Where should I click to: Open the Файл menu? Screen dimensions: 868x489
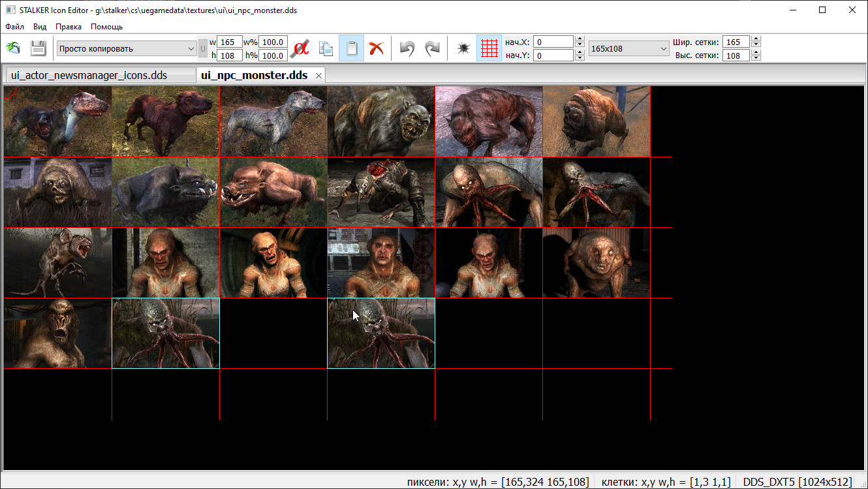[x=14, y=27]
